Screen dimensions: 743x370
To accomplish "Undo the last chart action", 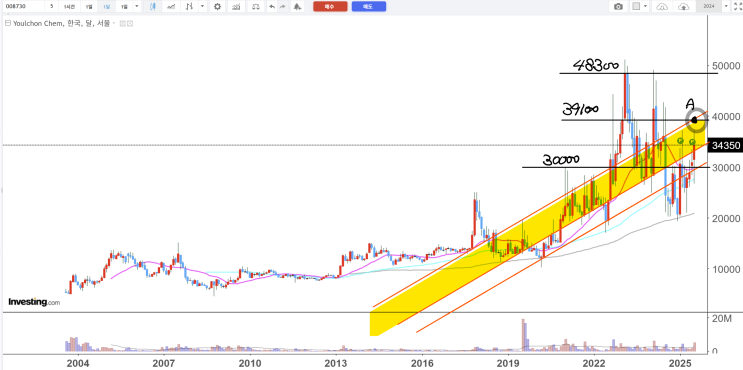I will pyautogui.click(x=272, y=7).
